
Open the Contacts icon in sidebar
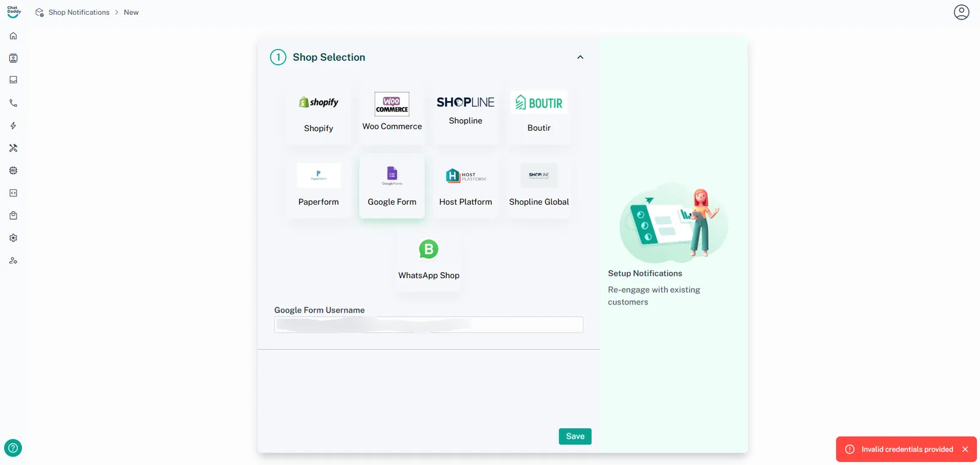(13, 58)
